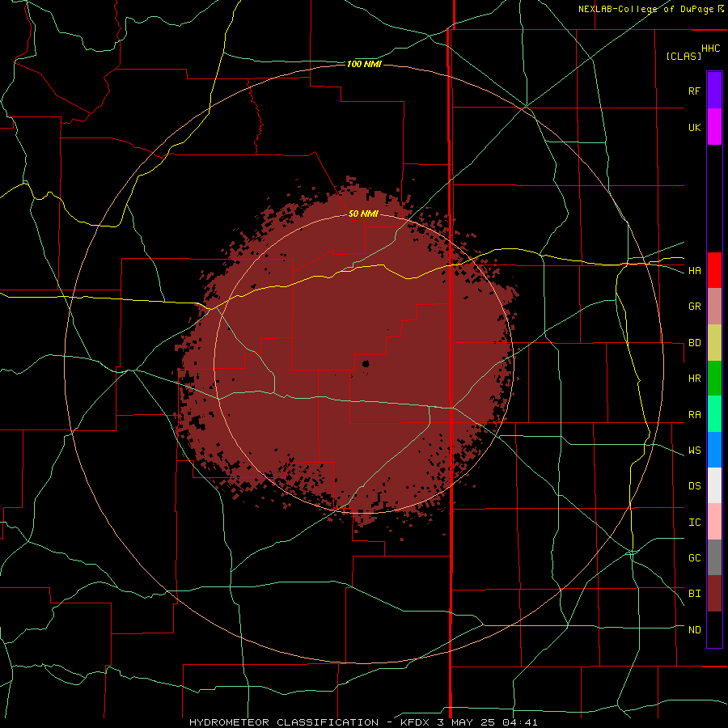Screen dimensions: 728x728
Task: Click the RA legend label
Action: (x=694, y=415)
